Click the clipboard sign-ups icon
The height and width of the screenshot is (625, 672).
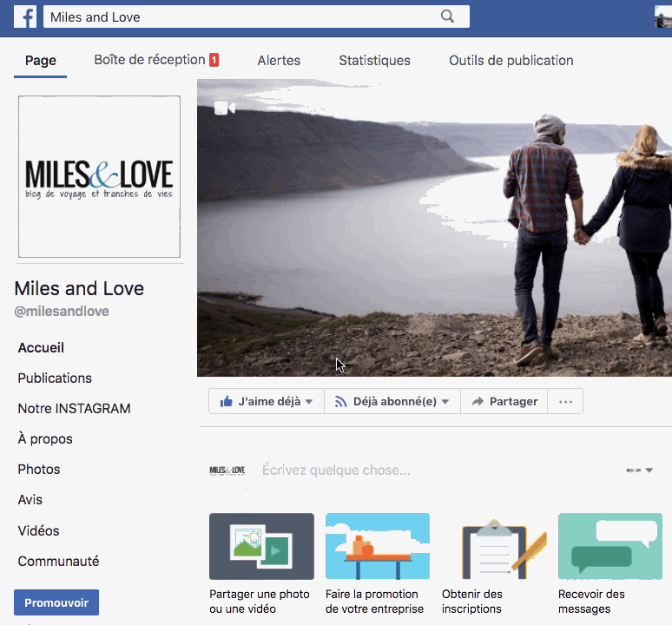(494, 546)
